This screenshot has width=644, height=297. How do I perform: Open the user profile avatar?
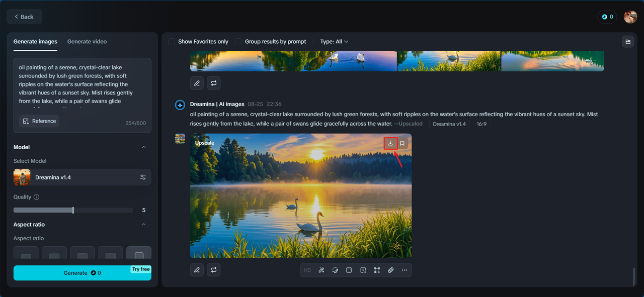630,17
